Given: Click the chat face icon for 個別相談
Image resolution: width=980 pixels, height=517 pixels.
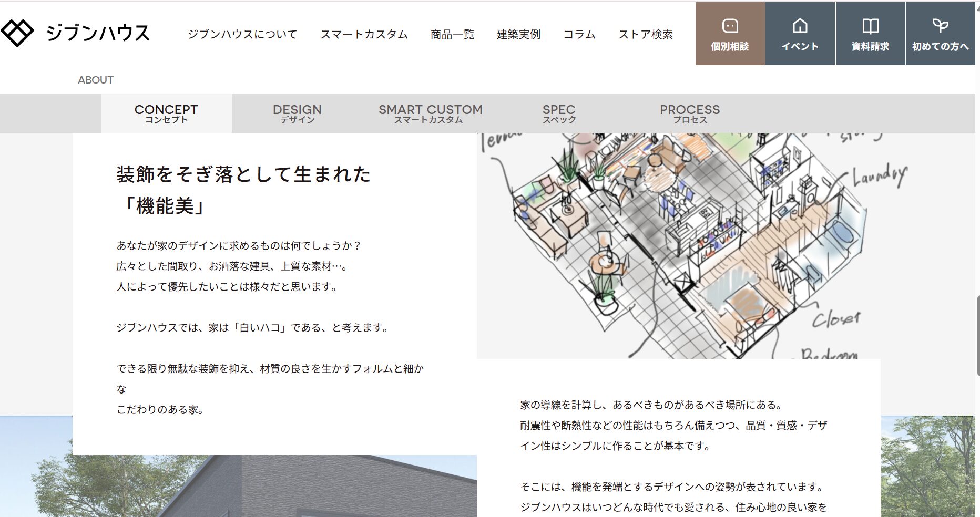Looking at the screenshot, I should pos(730,26).
